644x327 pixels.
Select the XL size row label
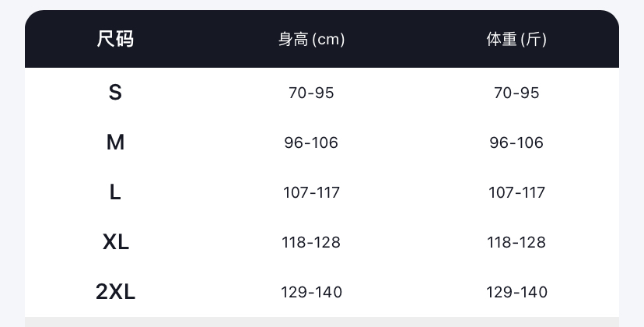tap(115, 242)
